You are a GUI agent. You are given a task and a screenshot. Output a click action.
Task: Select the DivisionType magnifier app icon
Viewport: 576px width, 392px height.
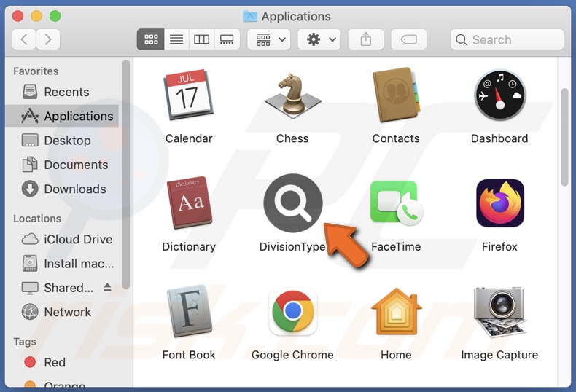click(293, 203)
